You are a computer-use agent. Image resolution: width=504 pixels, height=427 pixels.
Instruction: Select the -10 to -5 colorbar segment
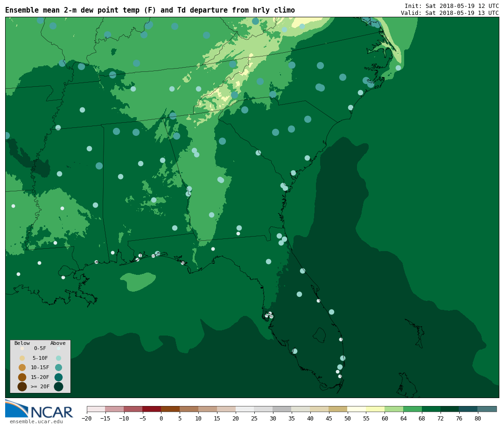133,409
